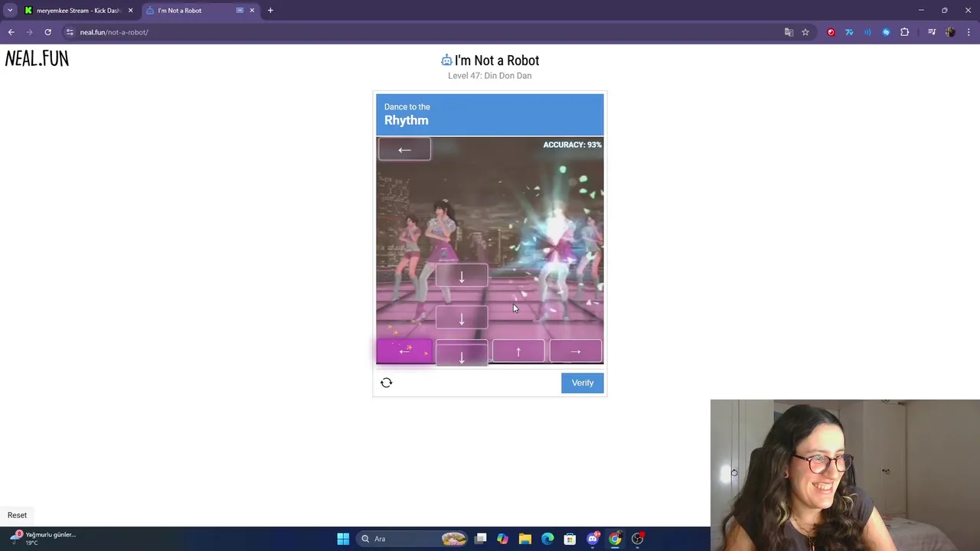Open File Explorer from taskbar
The width and height of the screenshot is (980, 551).
(525, 539)
